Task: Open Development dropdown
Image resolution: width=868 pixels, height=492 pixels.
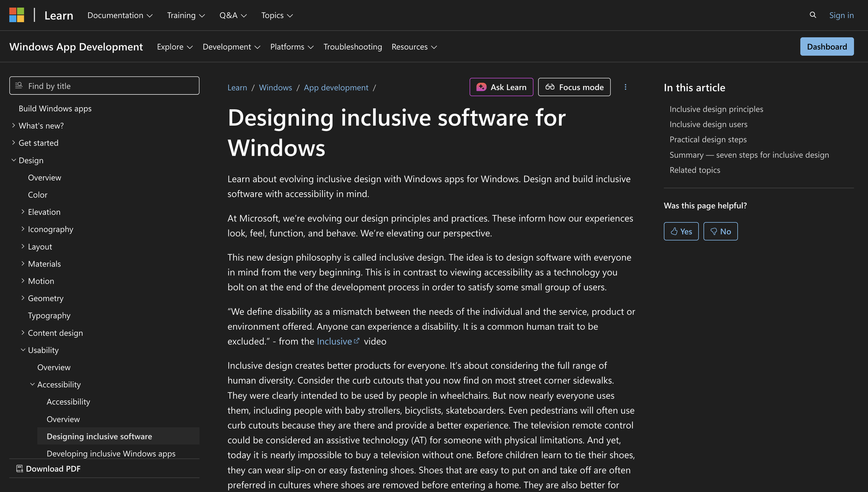Action: [x=231, y=47]
